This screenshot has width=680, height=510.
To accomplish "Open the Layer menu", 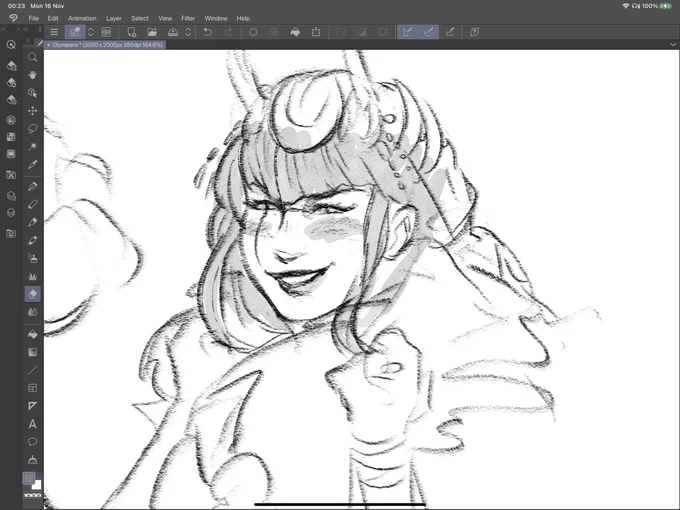I will (x=114, y=18).
